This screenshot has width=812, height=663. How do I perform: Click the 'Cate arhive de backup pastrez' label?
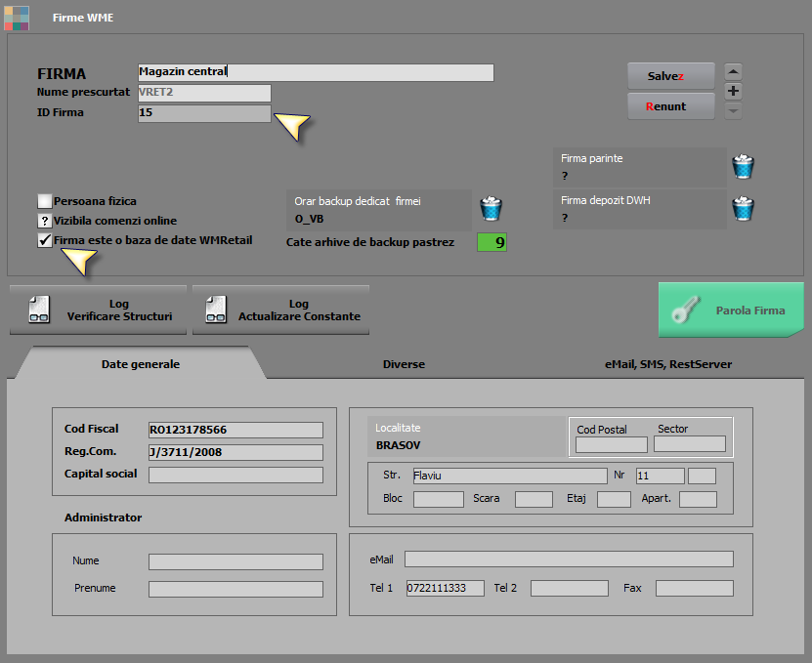370,242
